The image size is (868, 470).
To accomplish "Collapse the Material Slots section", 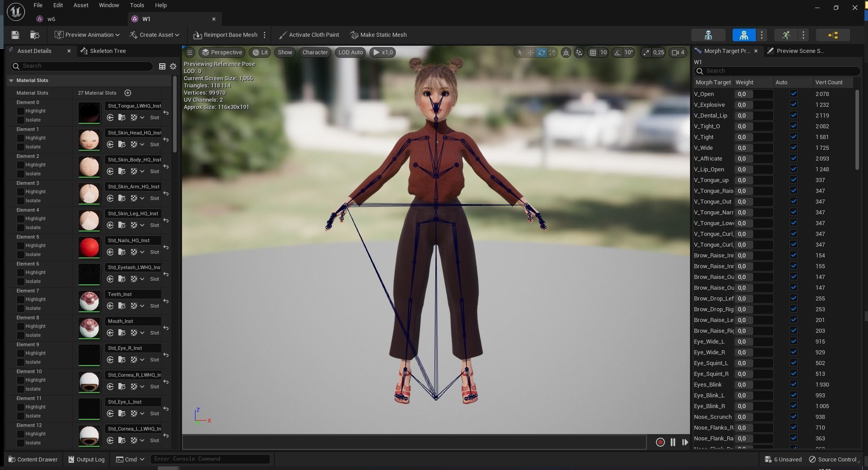I will click(11, 81).
